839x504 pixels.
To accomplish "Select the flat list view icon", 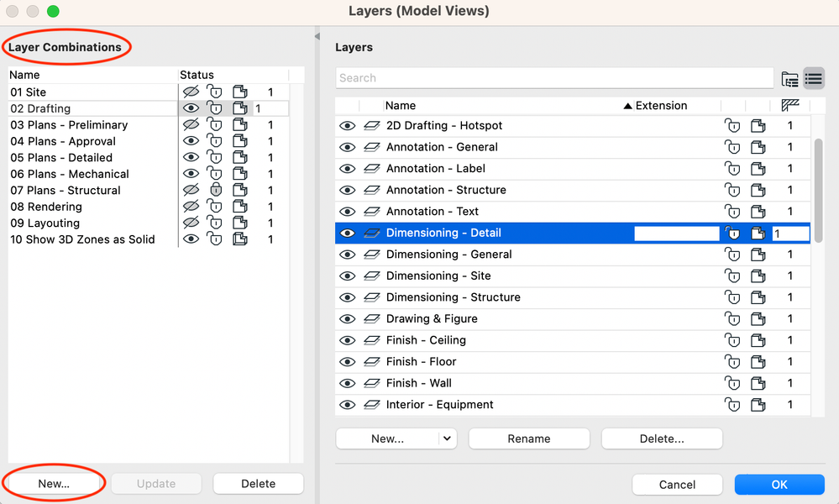I will pos(813,79).
